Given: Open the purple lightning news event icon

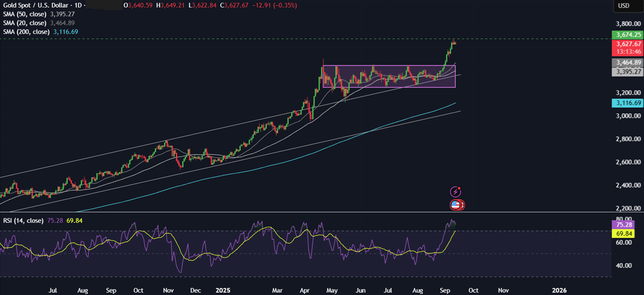Looking at the screenshot, I should click(456, 192).
